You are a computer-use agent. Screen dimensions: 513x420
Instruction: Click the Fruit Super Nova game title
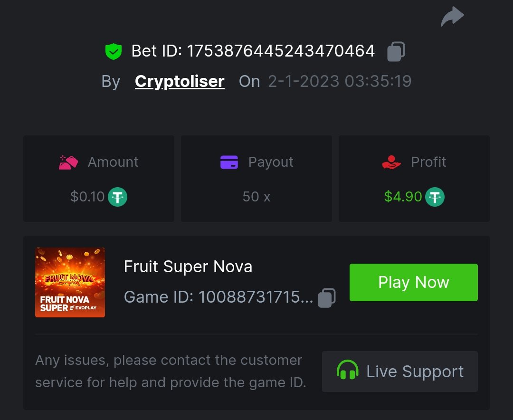point(188,267)
